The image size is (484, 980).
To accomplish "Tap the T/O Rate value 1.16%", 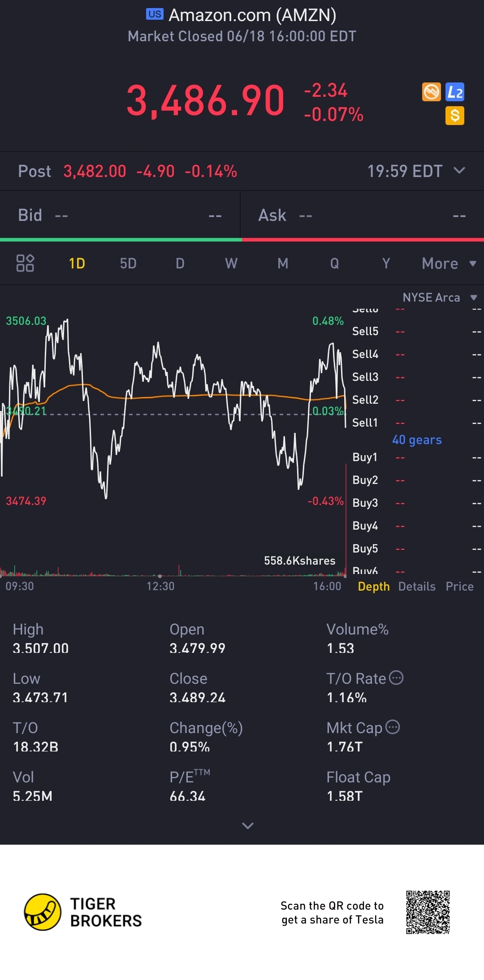I will click(x=346, y=697).
